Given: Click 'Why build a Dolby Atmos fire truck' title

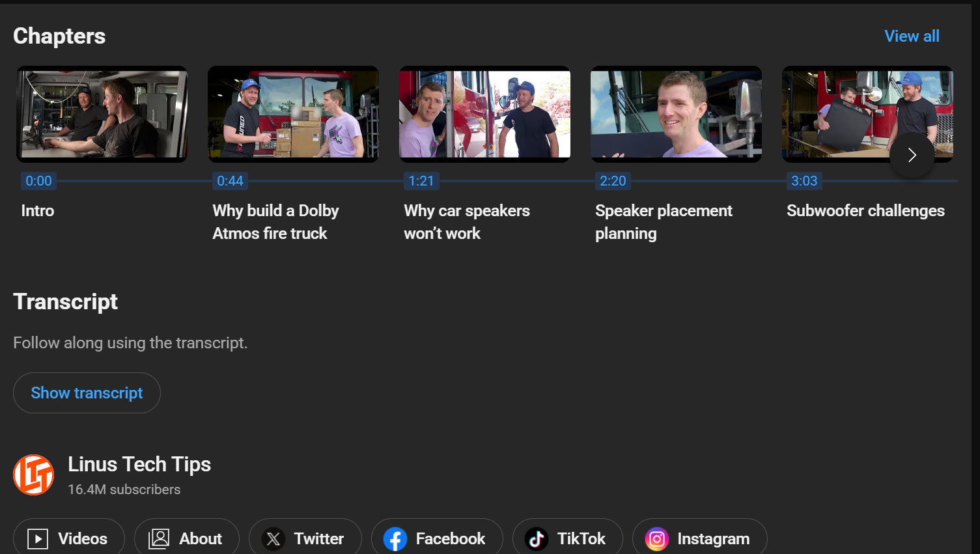Looking at the screenshot, I should pyautogui.click(x=275, y=222).
